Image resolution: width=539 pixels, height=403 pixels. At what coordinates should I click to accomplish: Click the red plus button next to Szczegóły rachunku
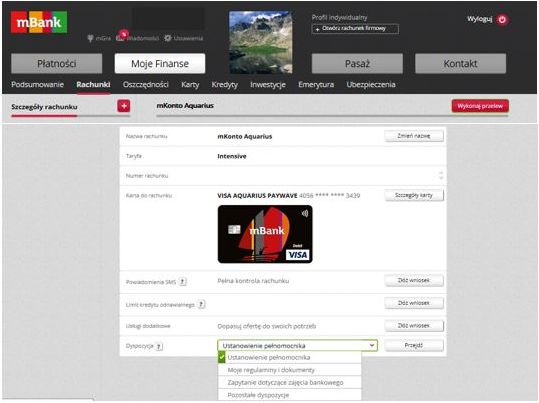pos(124,106)
